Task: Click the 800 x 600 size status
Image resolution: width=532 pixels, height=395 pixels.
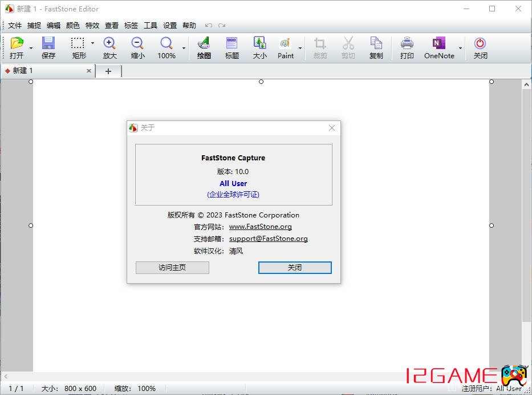Action: pyautogui.click(x=80, y=388)
